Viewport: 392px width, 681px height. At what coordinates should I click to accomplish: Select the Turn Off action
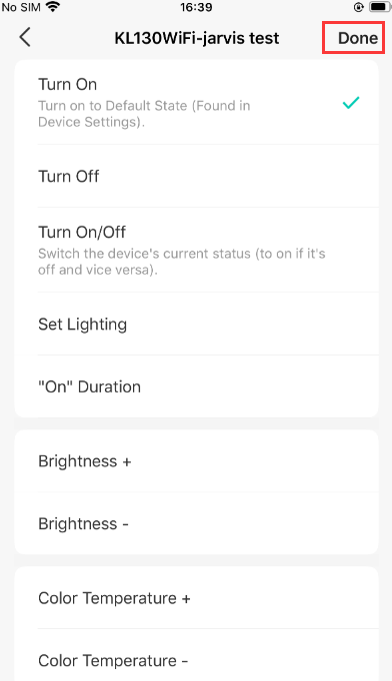[197, 176]
